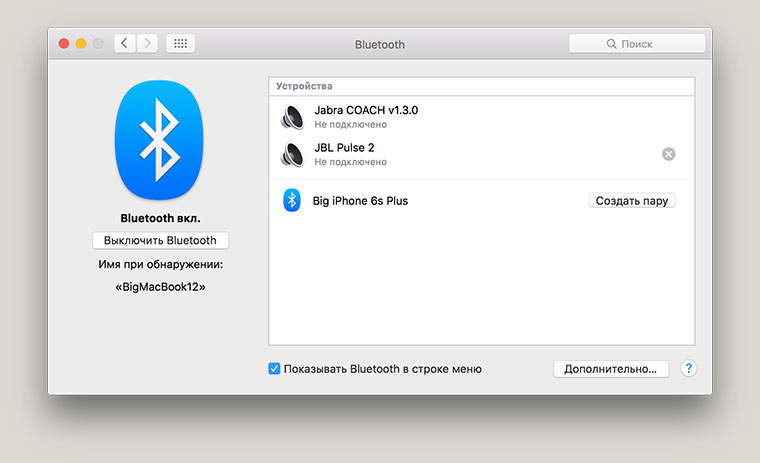The width and height of the screenshot is (760, 463).
Task: Open help with the question mark button
Action: tap(688, 368)
